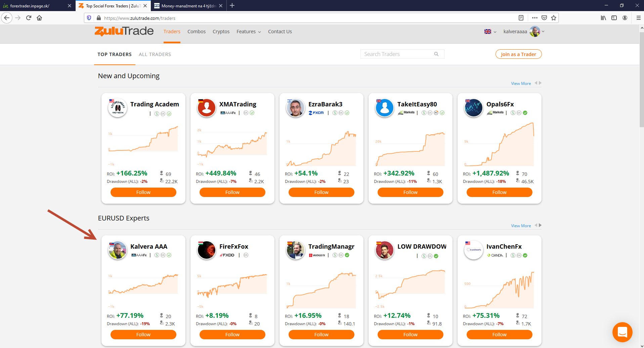644x348 pixels.
Task: Click Join as a Trader button
Action: (x=518, y=54)
